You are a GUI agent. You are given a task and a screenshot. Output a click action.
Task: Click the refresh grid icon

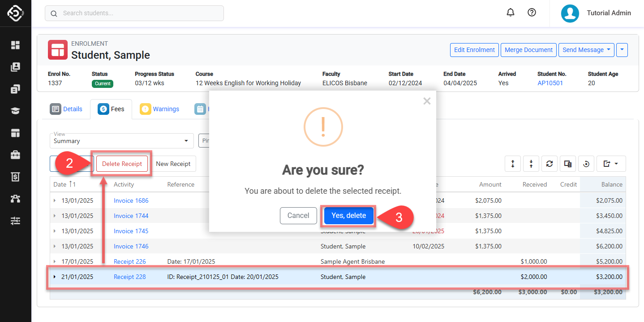550,164
